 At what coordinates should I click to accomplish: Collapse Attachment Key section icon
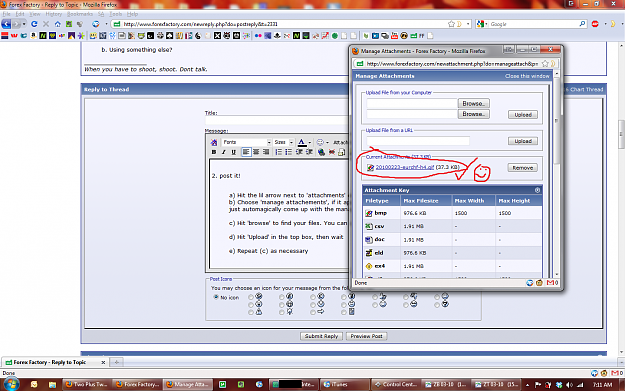click(x=537, y=190)
